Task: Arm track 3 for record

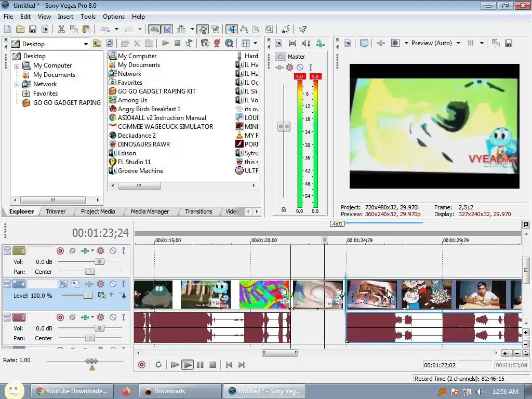Action: click(60, 251)
